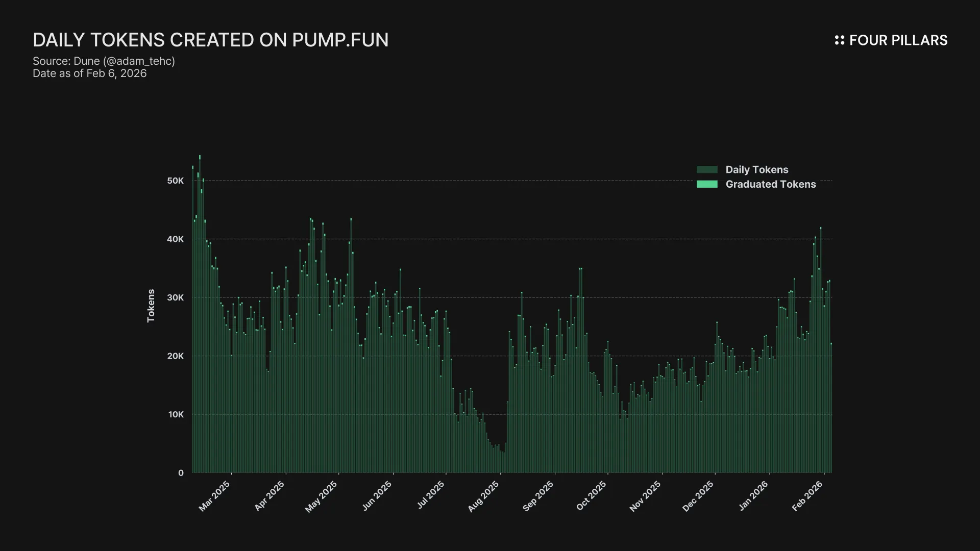980x551 pixels.
Task: Select the Dec 2025 x-axis label
Action: pyautogui.click(x=698, y=496)
